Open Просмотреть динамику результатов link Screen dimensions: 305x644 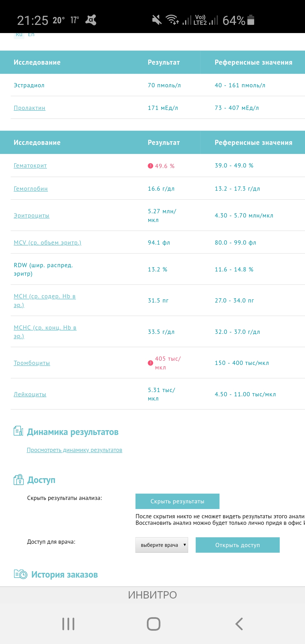click(x=75, y=450)
